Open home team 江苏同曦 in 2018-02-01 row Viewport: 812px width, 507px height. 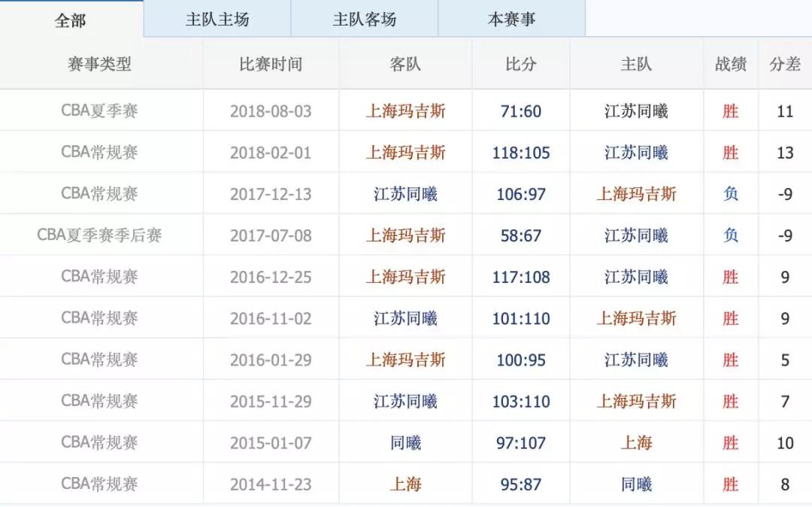(636, 153)
